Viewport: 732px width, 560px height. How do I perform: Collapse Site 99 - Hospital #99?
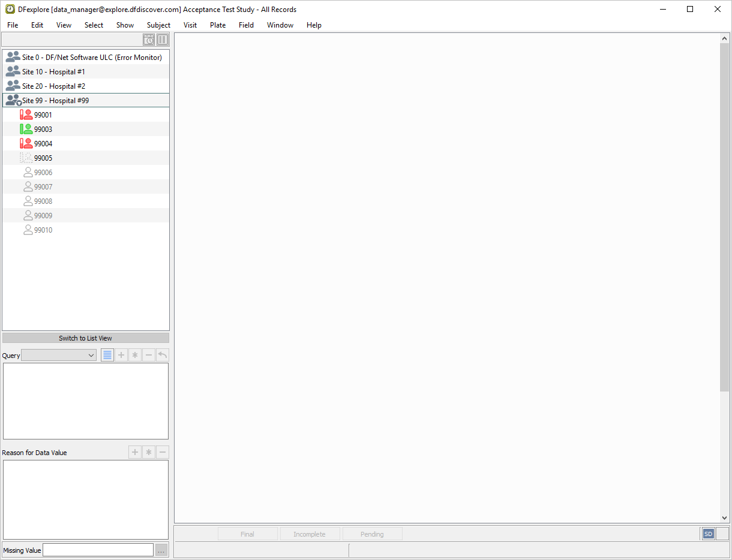click(13, 101)
